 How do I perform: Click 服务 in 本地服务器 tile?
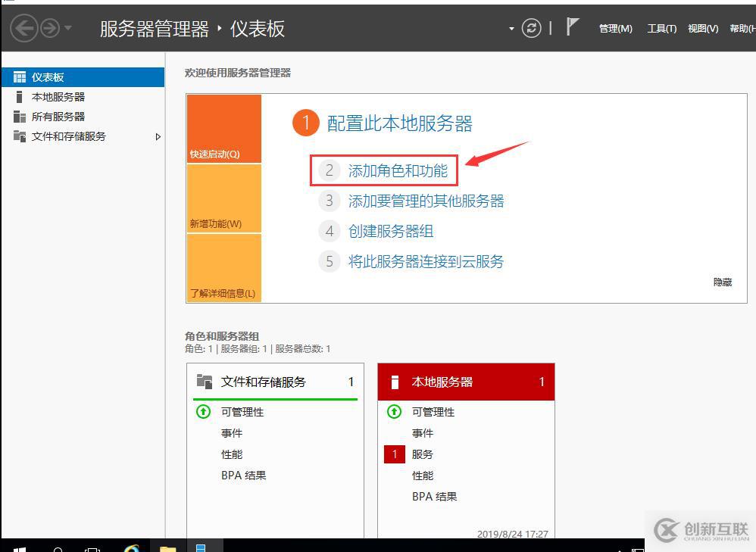423,454
